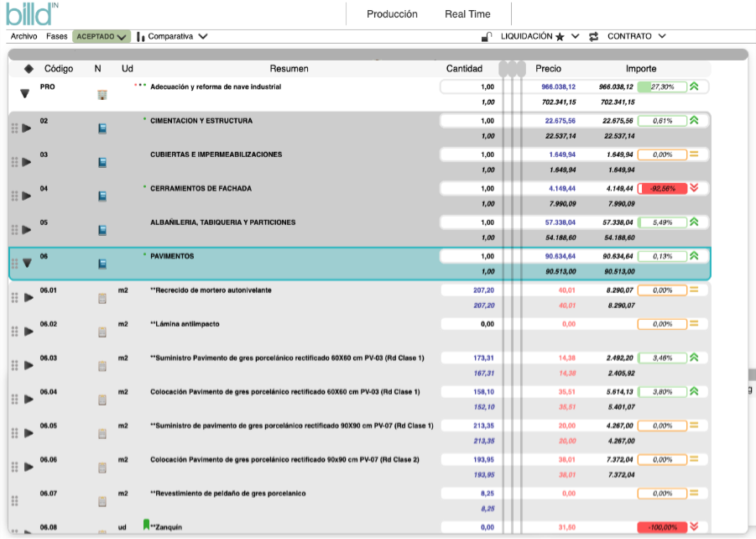The height and width of the screenshot is (539, 756).
Task: Open the Archivo menu
Action: (23, 37)
